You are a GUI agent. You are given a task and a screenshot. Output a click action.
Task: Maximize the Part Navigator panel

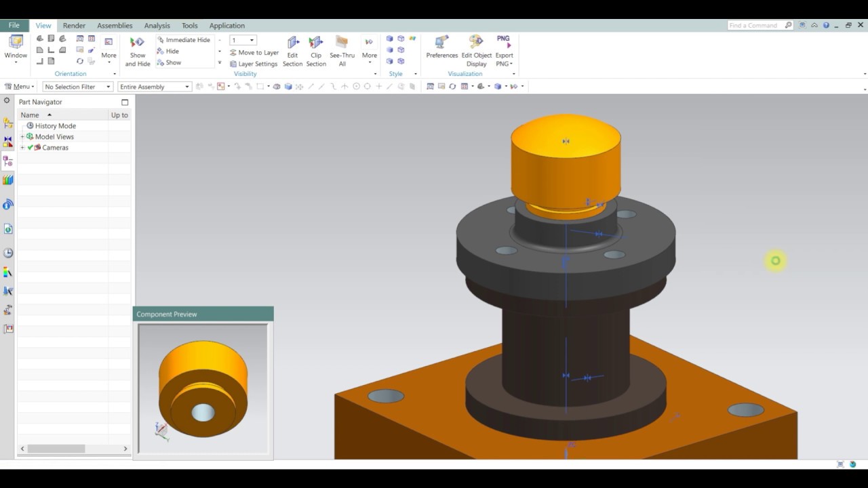[125, 102]
